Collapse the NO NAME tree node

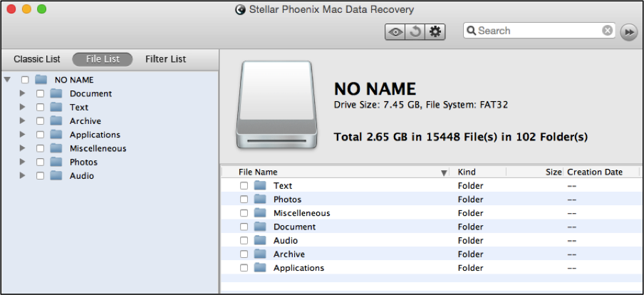7,79
